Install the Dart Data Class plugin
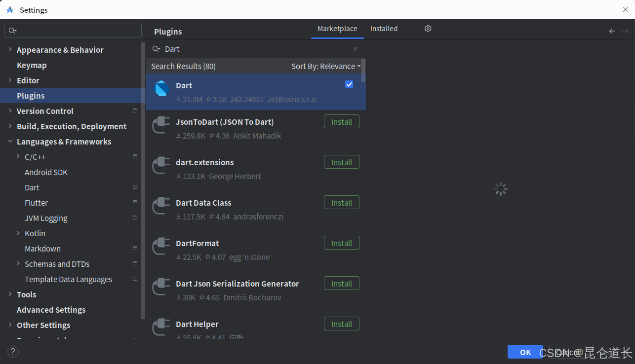Screen dimensions: 635x364 342,203
